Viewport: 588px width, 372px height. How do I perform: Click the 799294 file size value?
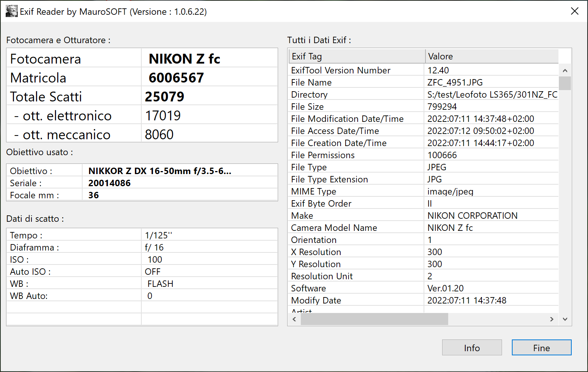coord(442,107)
